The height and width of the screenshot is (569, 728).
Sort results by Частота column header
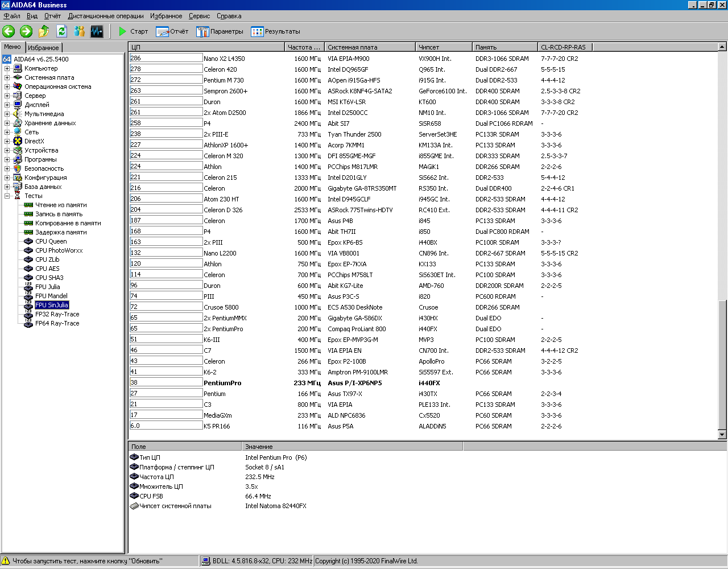[304, 47]
